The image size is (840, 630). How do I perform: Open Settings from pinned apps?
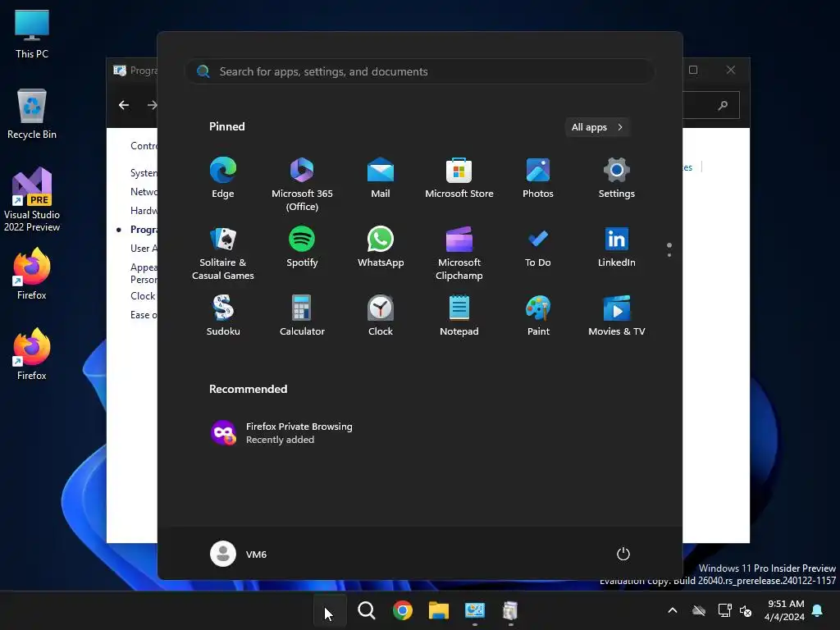(x=617, y=178)
